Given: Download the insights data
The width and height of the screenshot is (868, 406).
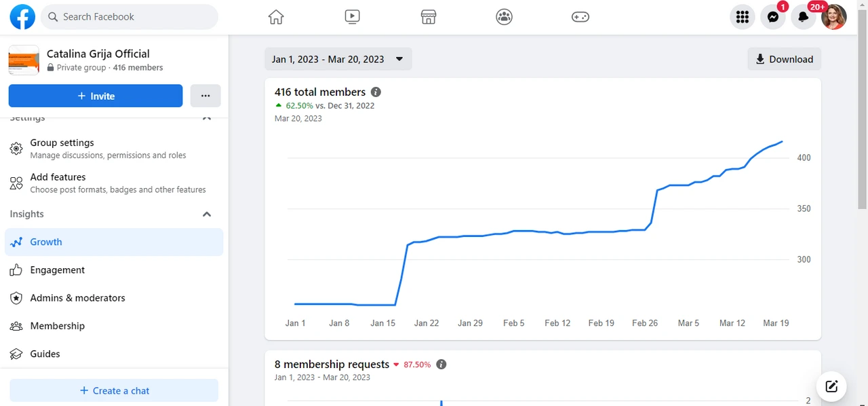Looking at the screenshot, I should pos(784,59).
